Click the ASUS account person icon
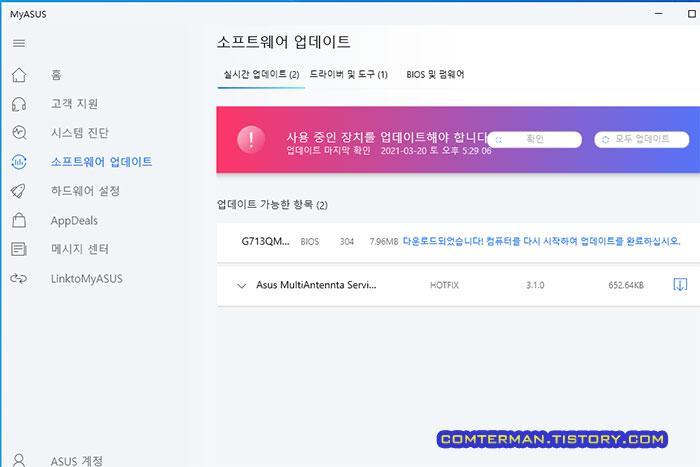Viewport: 700px width, 467px height. [19, 460]
